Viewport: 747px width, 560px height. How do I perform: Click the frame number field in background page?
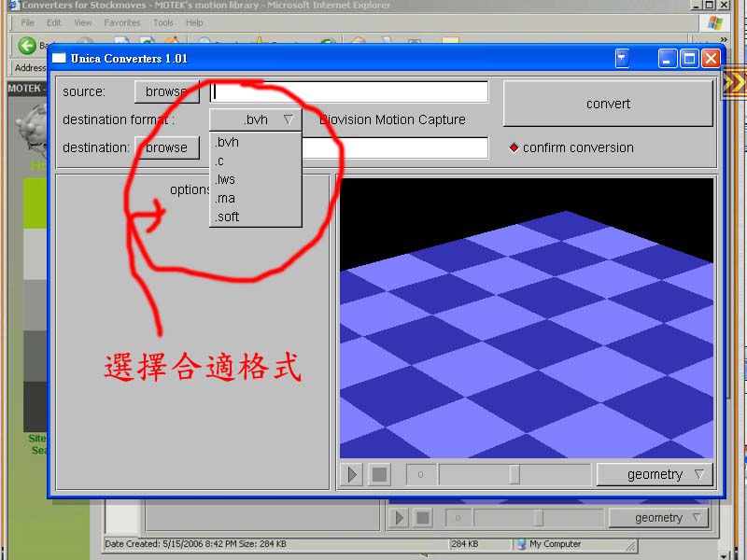click(x=458, y=518)
